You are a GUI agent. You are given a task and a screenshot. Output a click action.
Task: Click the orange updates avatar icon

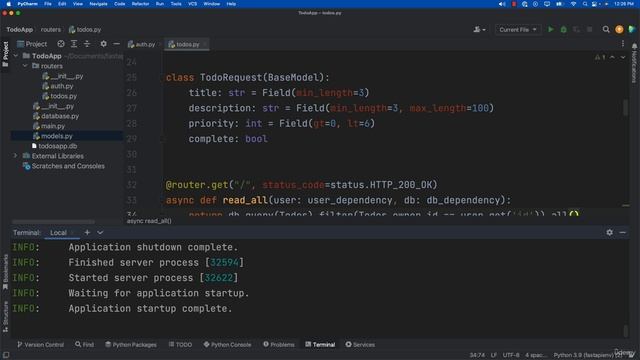[619, 29]
